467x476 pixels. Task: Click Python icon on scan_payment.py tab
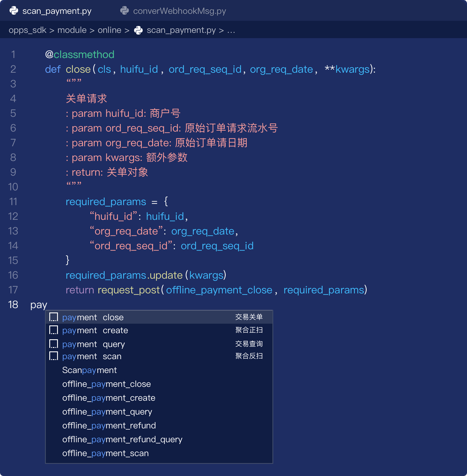[14, 11]
